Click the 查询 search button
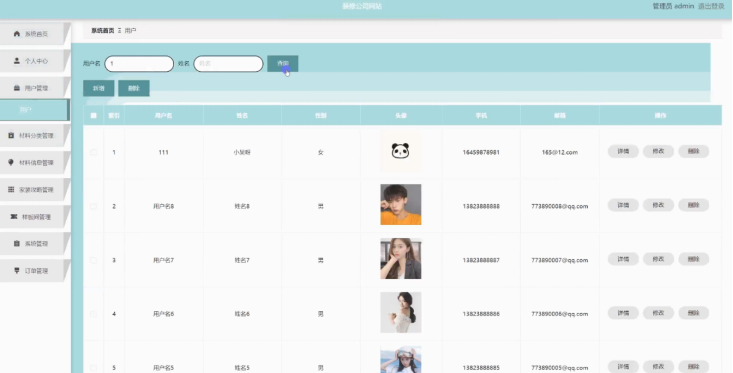Viewport: 733px width, 373px height. pos(283,64)
